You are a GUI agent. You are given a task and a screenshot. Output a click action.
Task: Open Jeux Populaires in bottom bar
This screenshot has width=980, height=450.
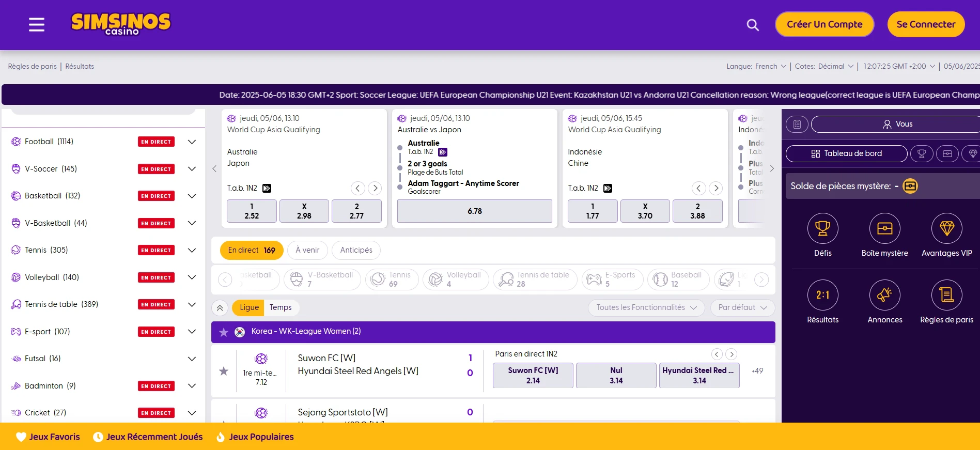pyautogui.click(x=255, y=437)
